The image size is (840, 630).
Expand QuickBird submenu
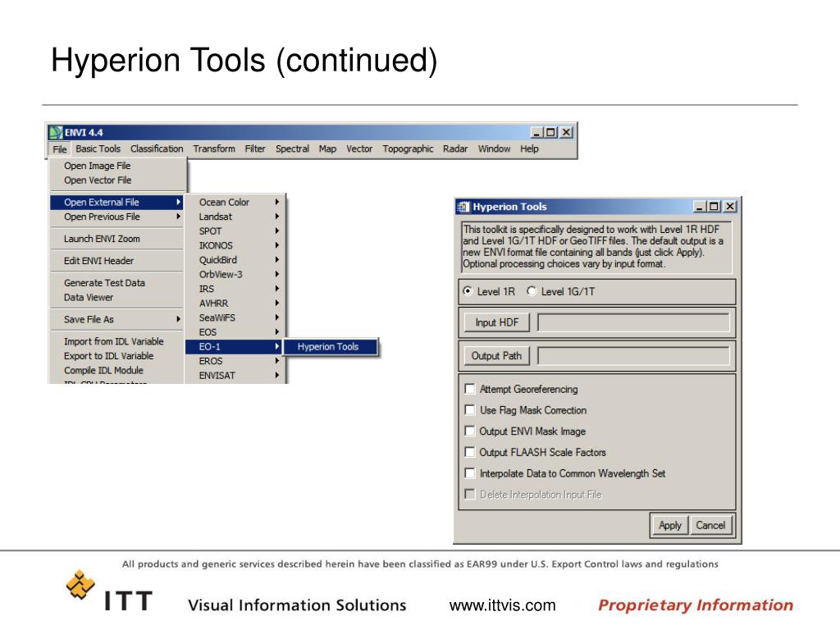[x=235, y=260]
